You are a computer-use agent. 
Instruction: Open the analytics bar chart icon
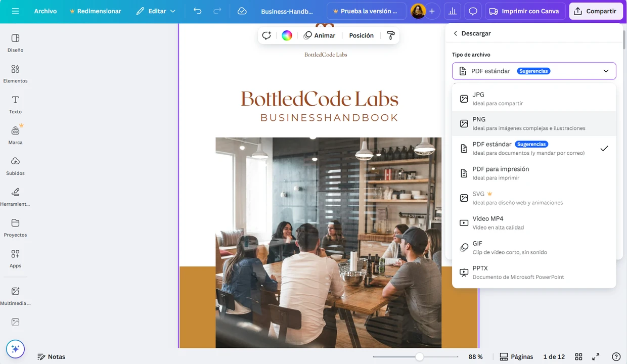click(x=453, y=11)
